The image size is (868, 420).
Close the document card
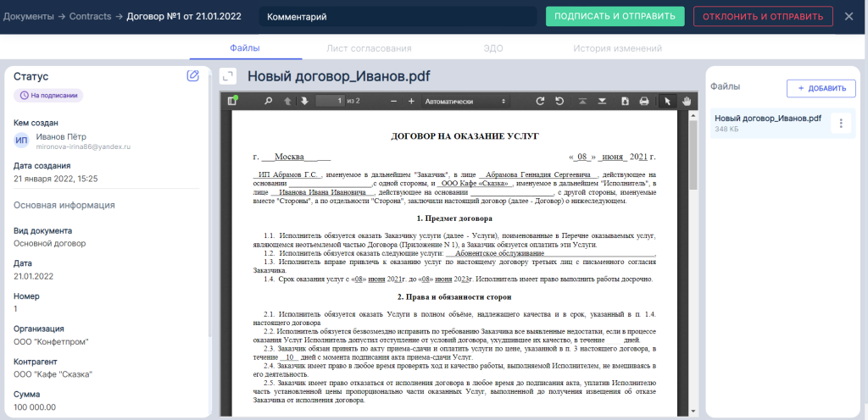click(849, 16)
